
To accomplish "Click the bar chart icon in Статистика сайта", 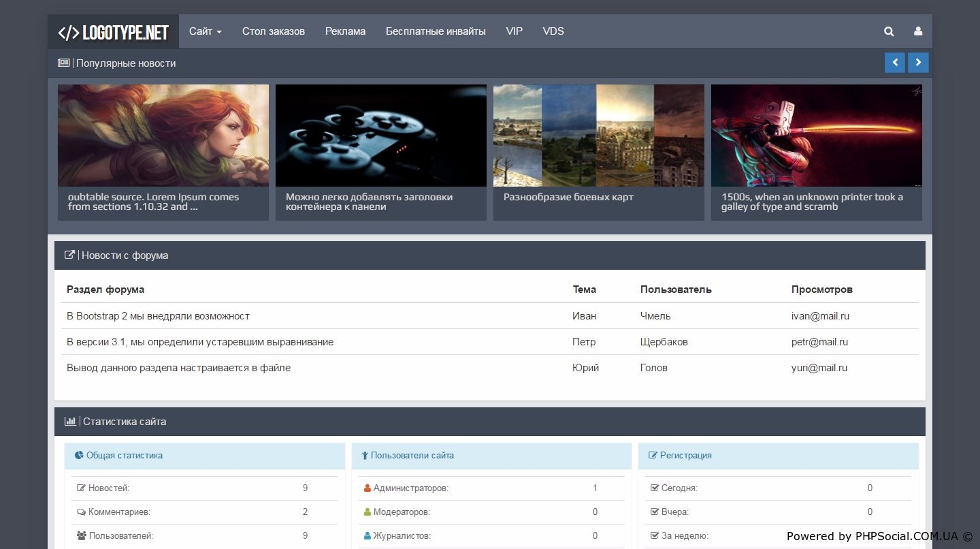I will (x=70, y=422).
